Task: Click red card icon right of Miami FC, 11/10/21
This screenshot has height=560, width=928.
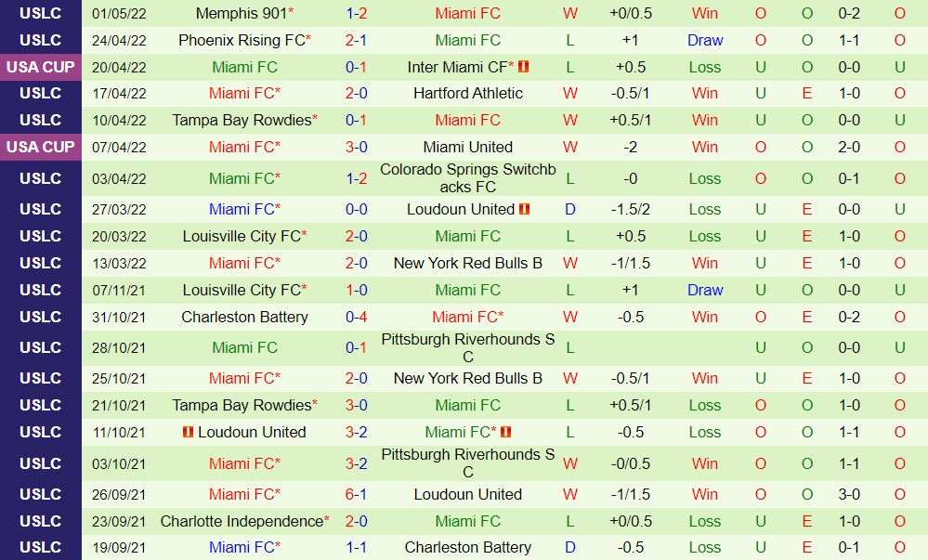Action: click(506, 432)
